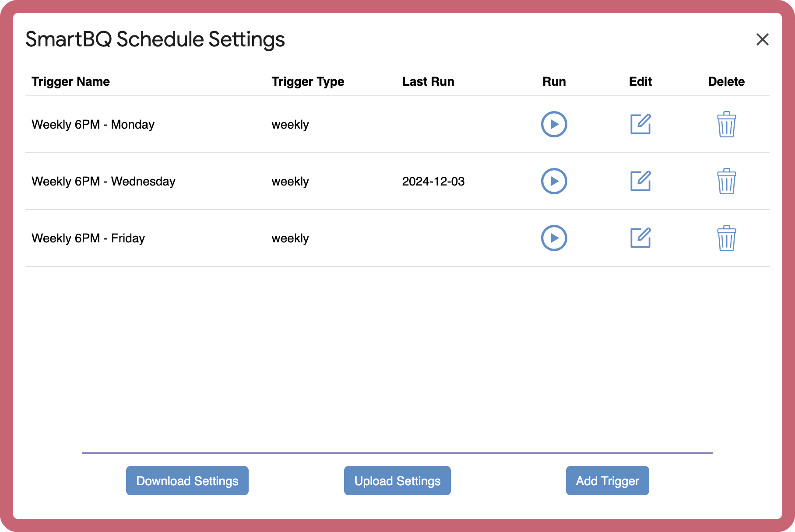
Task: Delete the Weekly 6PM - Wednesday trigger
Action: click(x=726, y=181)
